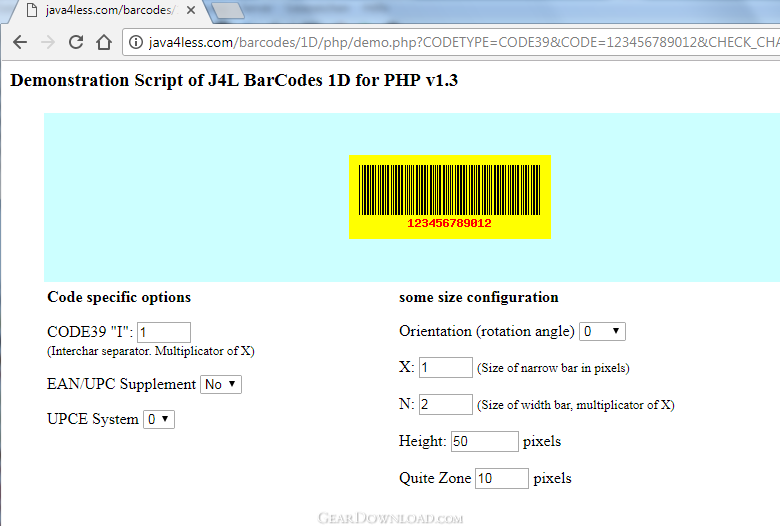Open the EAN/UPC Supplement dropdown
The image size is (780, 526).
221,384
